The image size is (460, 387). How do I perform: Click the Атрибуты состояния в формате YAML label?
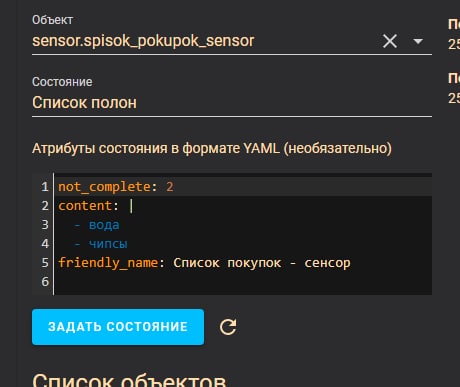(x=212, y=148)
